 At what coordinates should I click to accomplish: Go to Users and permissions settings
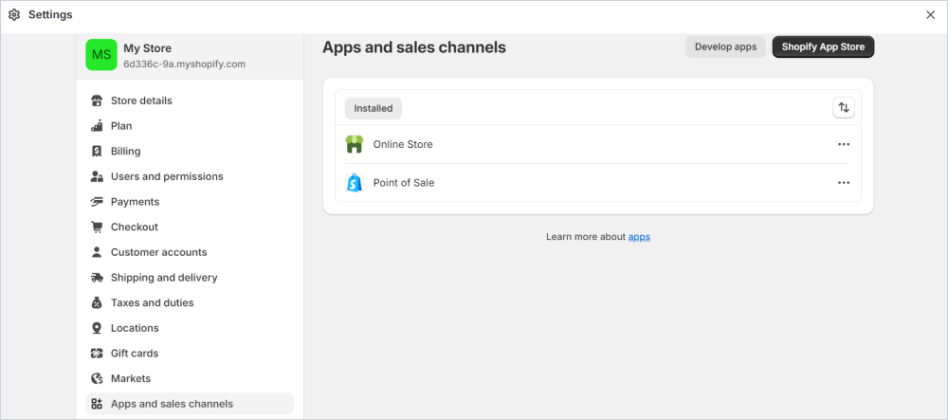point(167,176)
